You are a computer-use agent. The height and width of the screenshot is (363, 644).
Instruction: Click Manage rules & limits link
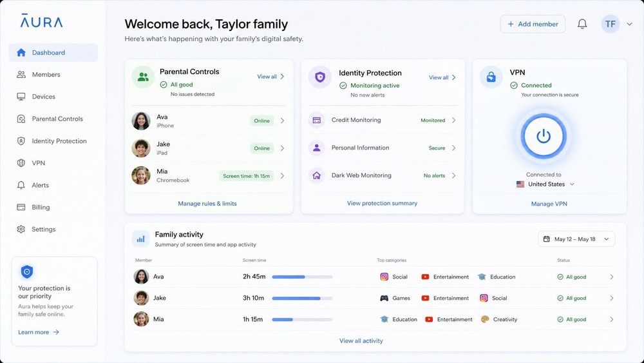207,204
